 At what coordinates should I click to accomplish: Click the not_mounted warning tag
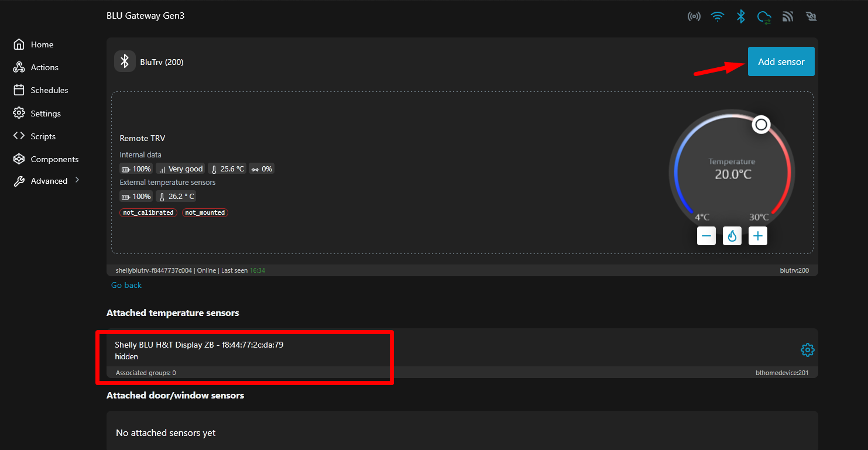(205, 212)
